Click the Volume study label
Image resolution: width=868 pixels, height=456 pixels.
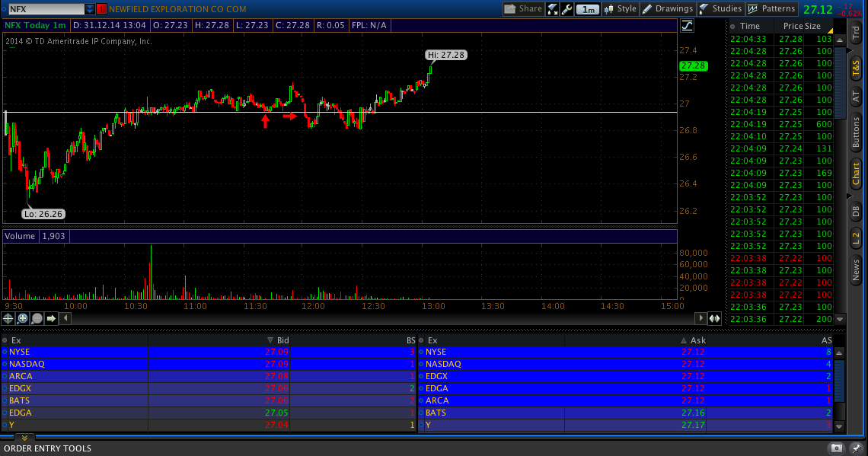(20, 236)
